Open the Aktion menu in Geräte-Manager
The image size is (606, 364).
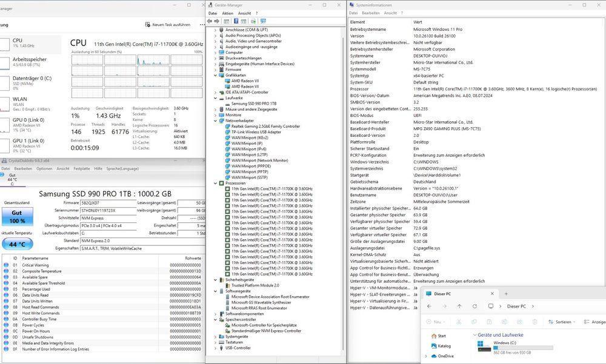[x=227, y=13]
